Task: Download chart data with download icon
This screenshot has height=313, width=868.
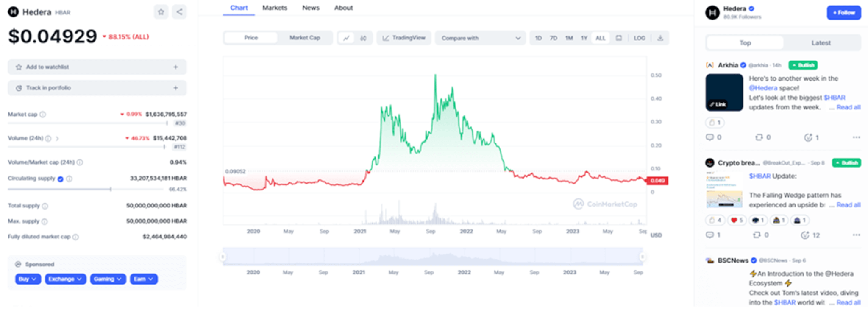Action: click(660, 38)
